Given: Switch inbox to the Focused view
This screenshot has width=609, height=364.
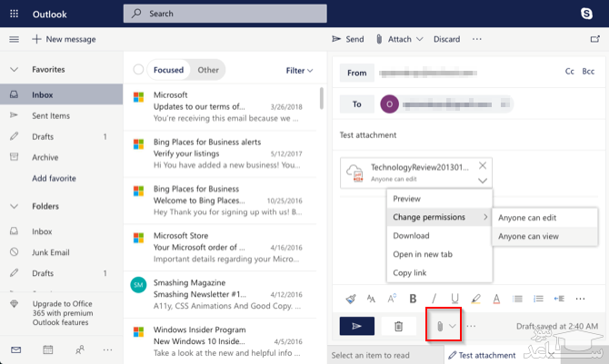Looking at the screenshot, I should tap(168, 70).
